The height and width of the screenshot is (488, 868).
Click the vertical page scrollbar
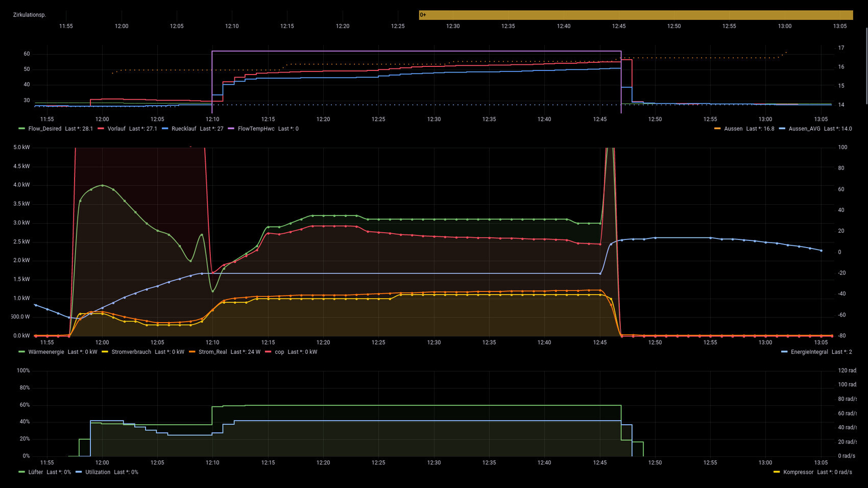(866, 66)
